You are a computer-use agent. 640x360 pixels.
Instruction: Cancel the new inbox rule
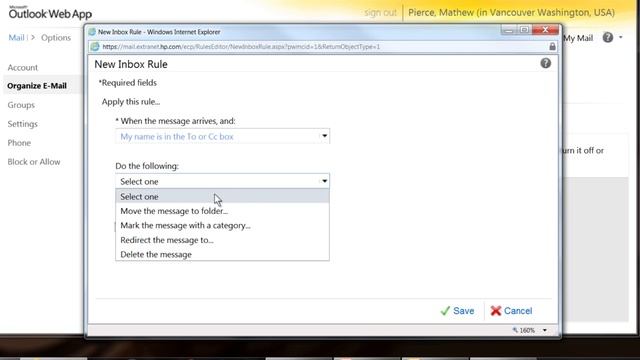(511, 311)
